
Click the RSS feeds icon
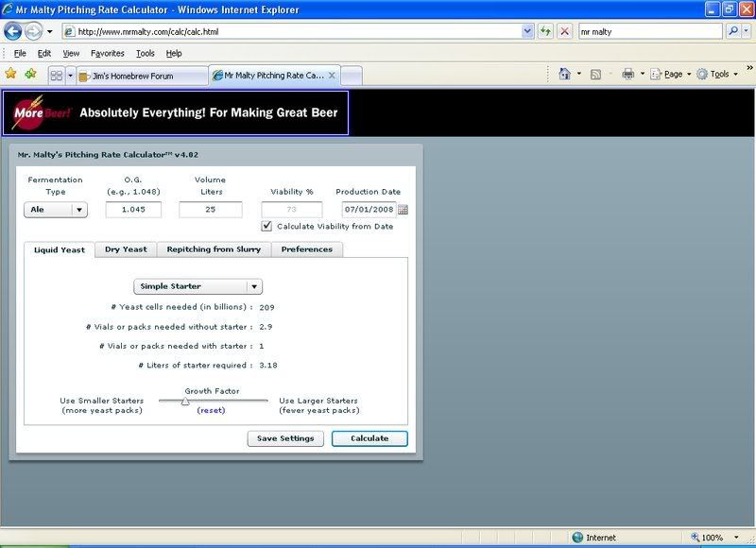click(x=596, y=75)
